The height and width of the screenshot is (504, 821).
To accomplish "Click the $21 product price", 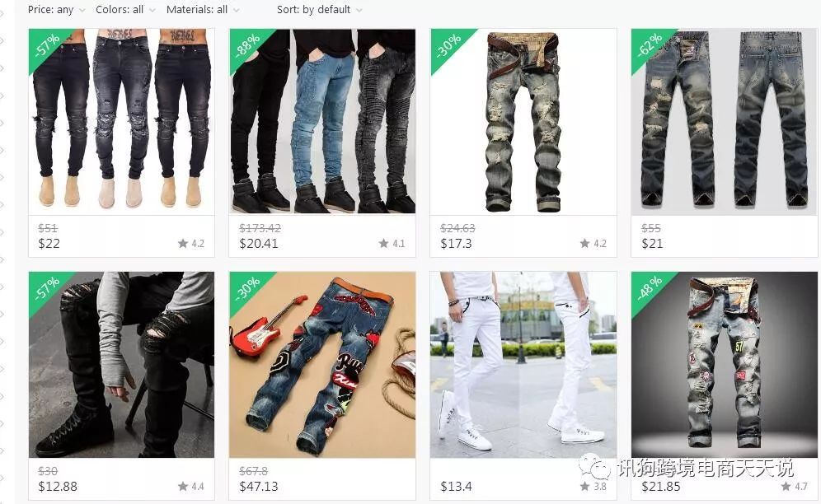I will tap(652, 244).
